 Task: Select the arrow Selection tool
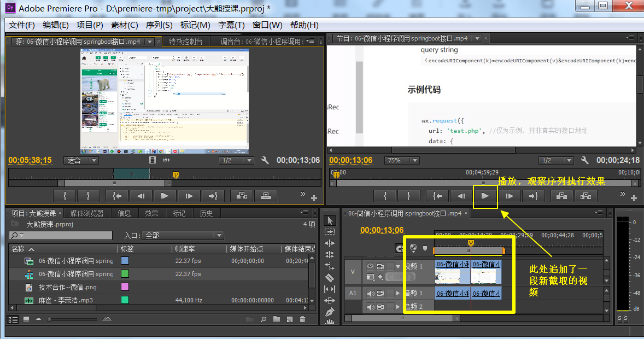click(x=330, y=221)
